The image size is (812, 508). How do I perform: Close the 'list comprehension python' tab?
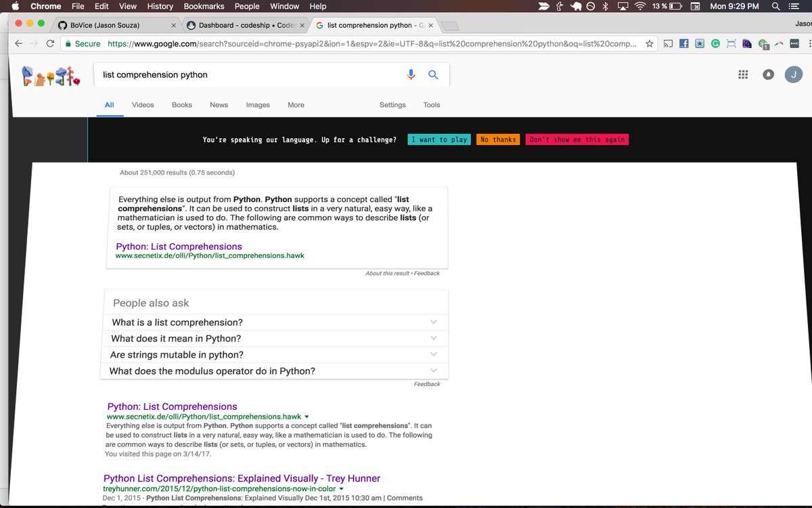tap(430, 25)
